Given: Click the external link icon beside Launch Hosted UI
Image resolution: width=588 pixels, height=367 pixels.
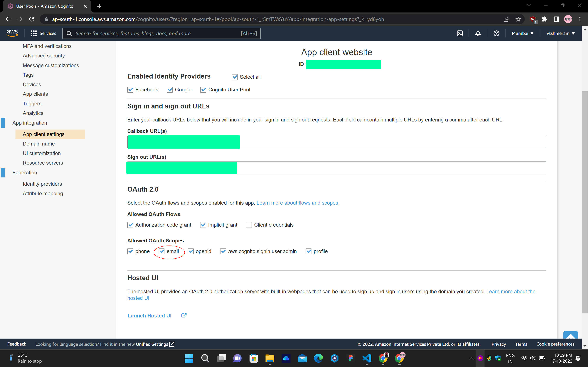Looking at the screenshot, I should pyautogui.click(x=184, y=315).
